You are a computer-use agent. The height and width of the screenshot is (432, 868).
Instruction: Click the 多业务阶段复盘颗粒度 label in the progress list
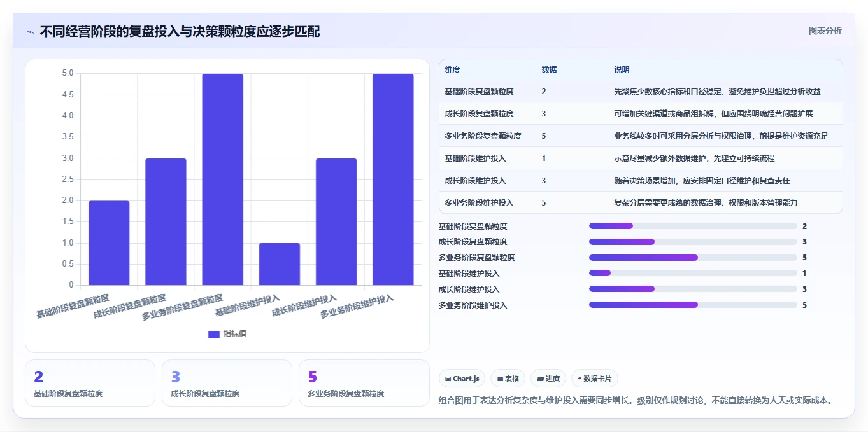point(476,258)
